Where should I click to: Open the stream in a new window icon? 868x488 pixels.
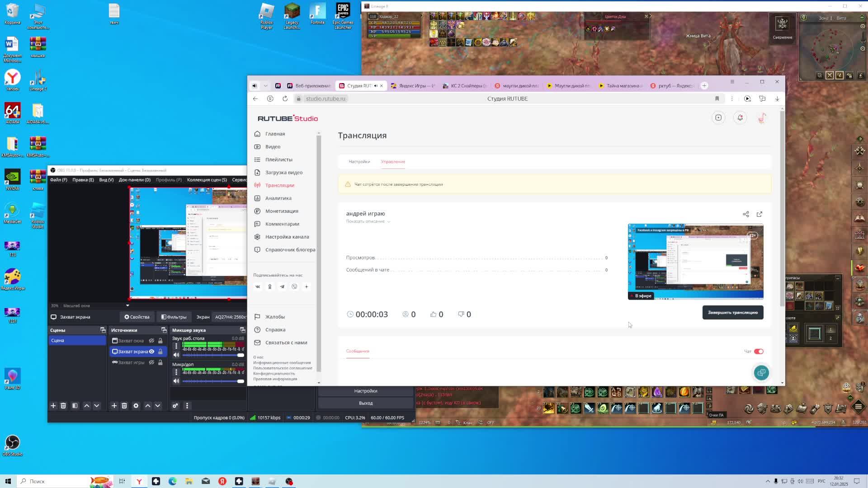point(759,214)
